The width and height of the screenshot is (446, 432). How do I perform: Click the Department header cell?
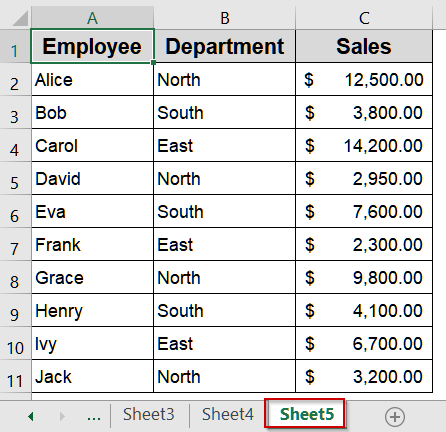[x=225, y=46]
